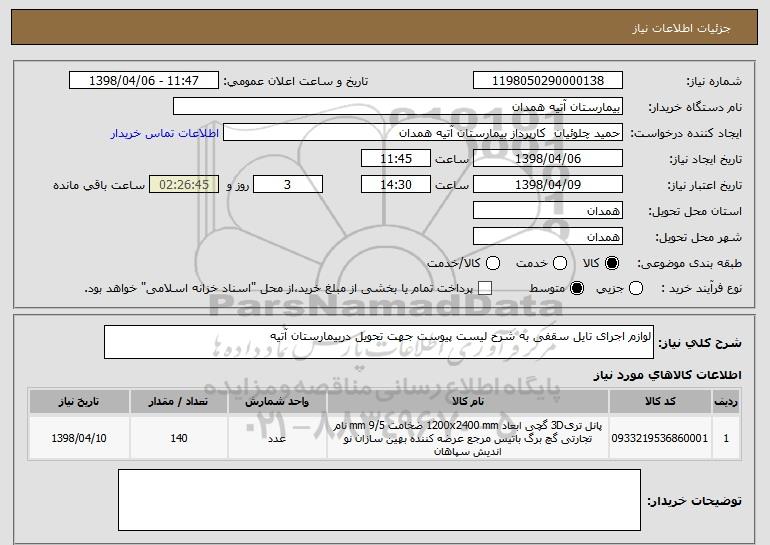Click the جزئیات اطلاعات نیاز header title
Viewport: 770px width, 545px height.
tap(681, 28)
